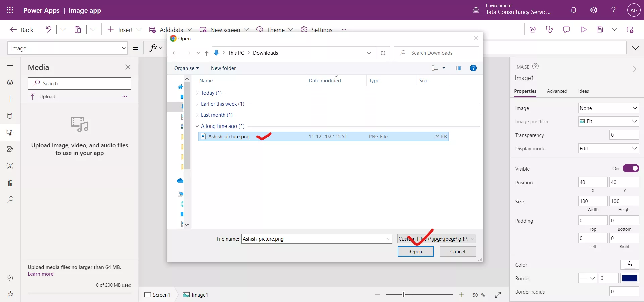The image size is (644, 302).
Task: Open the Variables (x) icon in the sidebar
Action: click(10, 166)
